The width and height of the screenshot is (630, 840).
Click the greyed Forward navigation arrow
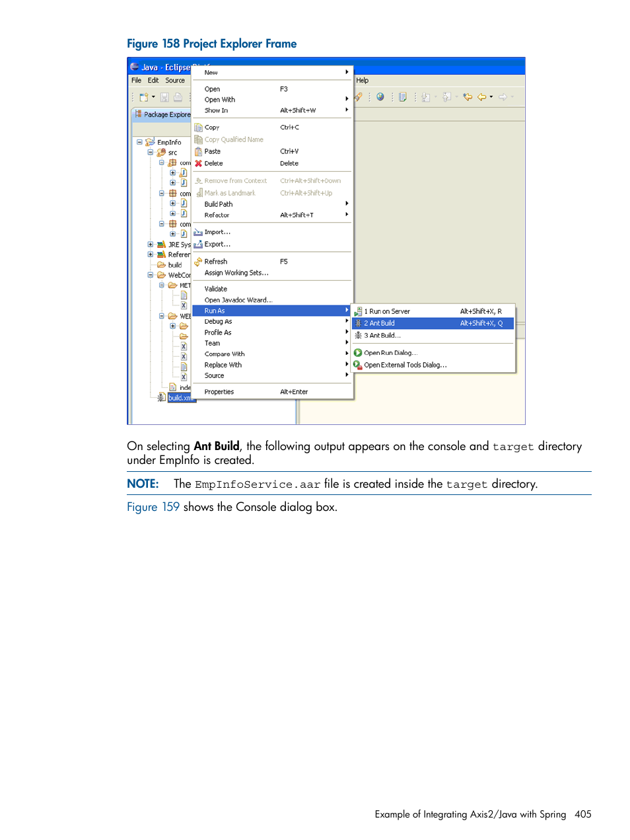[503, 97]
